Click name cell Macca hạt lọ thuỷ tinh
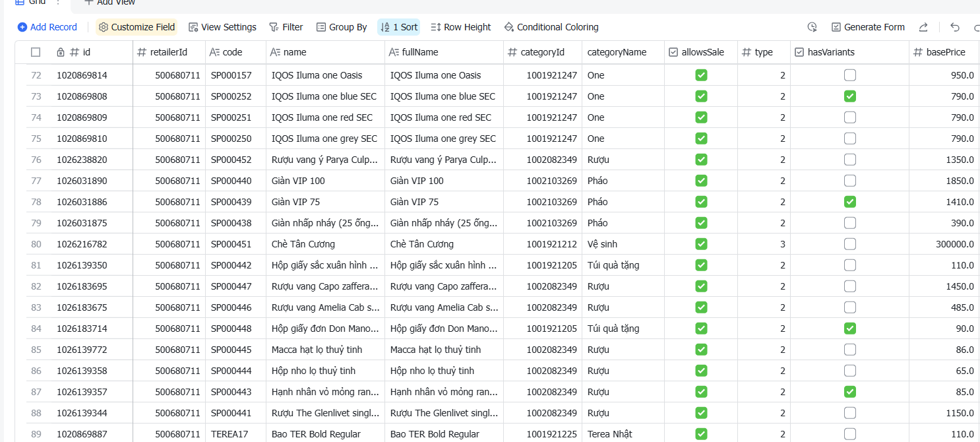Screen dimensions: 980x442 pyautogui.click(x=325, y=350)
